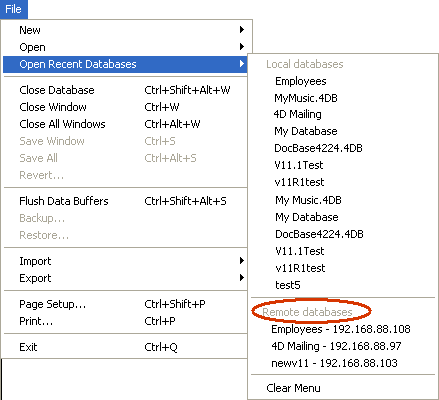Expand the New submenu arrow
Viewport: 439px width, 400px height.
tap(242, 30)
